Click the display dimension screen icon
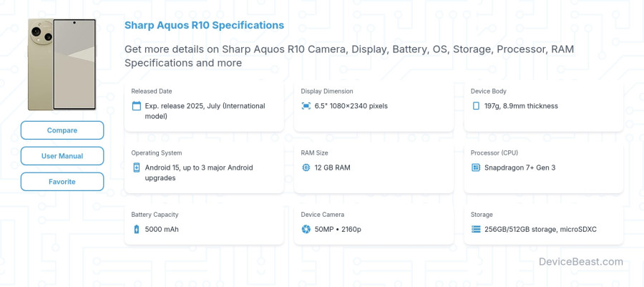644x287 pixels. click(x=306, y=106)
